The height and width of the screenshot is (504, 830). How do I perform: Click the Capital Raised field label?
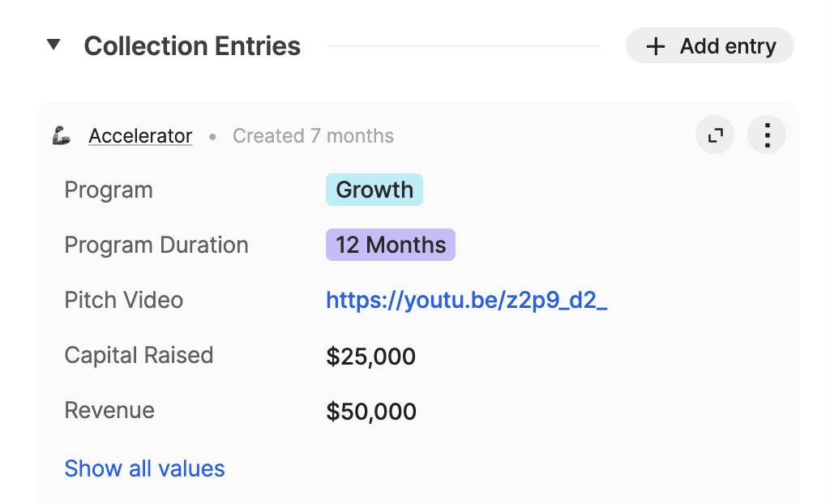point(139,355)
